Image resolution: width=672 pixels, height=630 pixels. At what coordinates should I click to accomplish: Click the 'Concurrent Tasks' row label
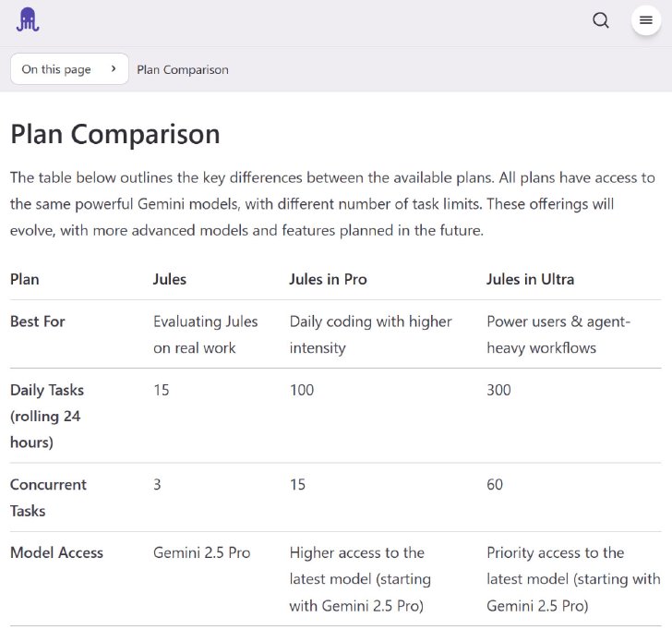click(48, 498)
